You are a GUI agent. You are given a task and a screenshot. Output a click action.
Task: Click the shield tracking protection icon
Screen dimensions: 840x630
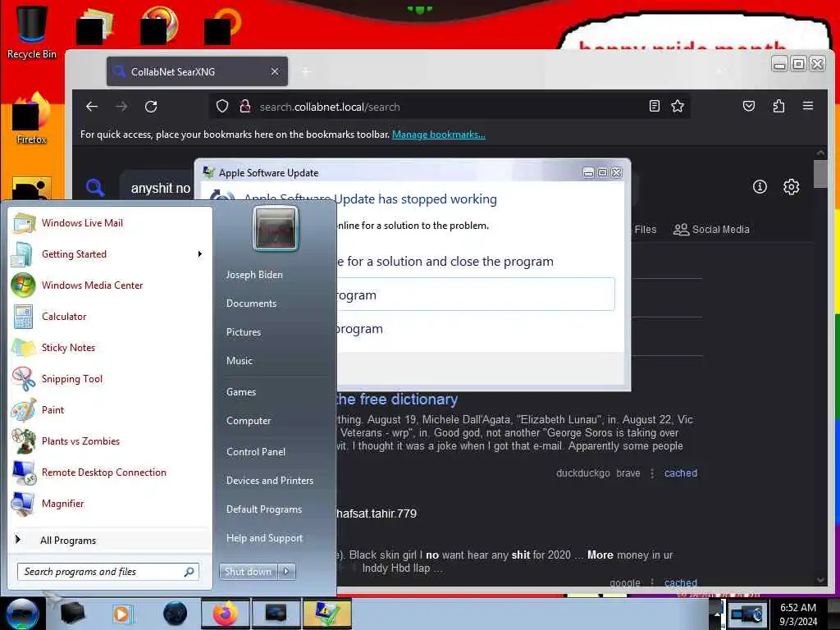click(x=222, y=106)
